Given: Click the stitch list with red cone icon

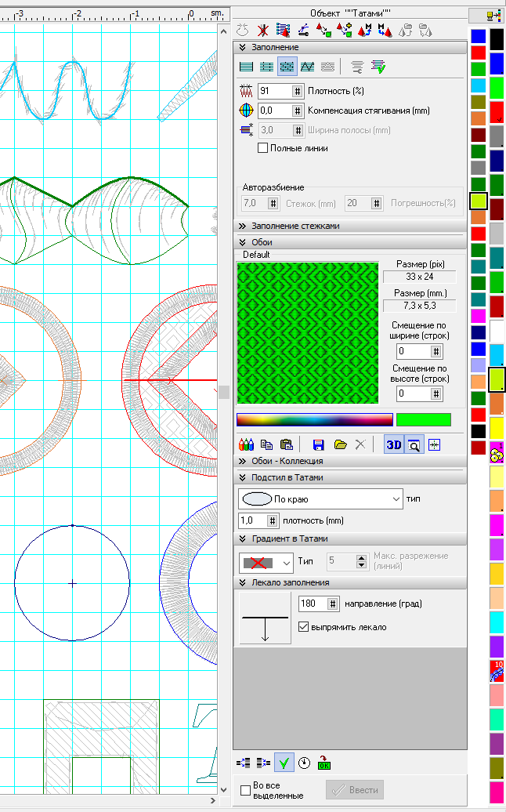Looking at the screenshot, I should [x=283, y=31].
